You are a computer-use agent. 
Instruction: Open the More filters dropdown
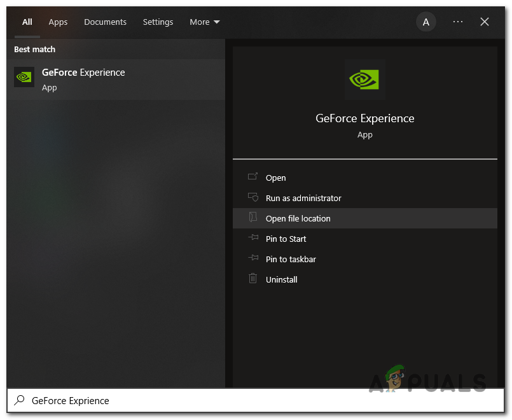204,22
